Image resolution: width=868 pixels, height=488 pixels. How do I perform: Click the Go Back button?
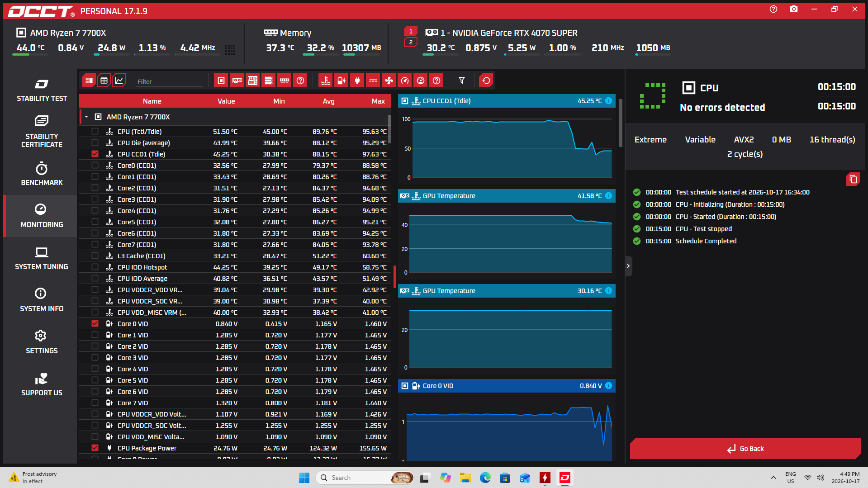[745, 449]
